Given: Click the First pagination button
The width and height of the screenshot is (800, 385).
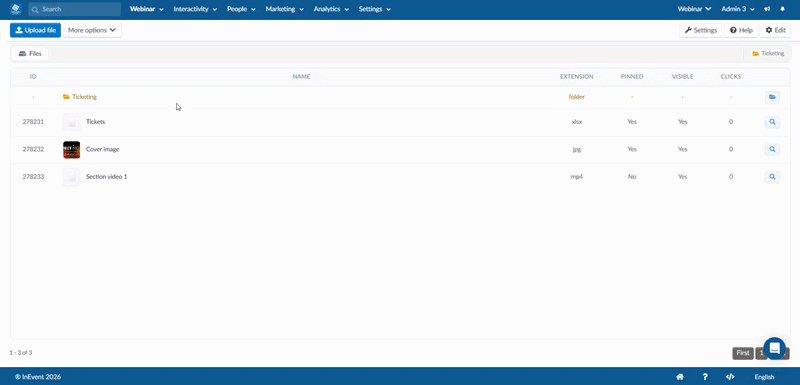Looking at the screenshot, I should (743, 353).
